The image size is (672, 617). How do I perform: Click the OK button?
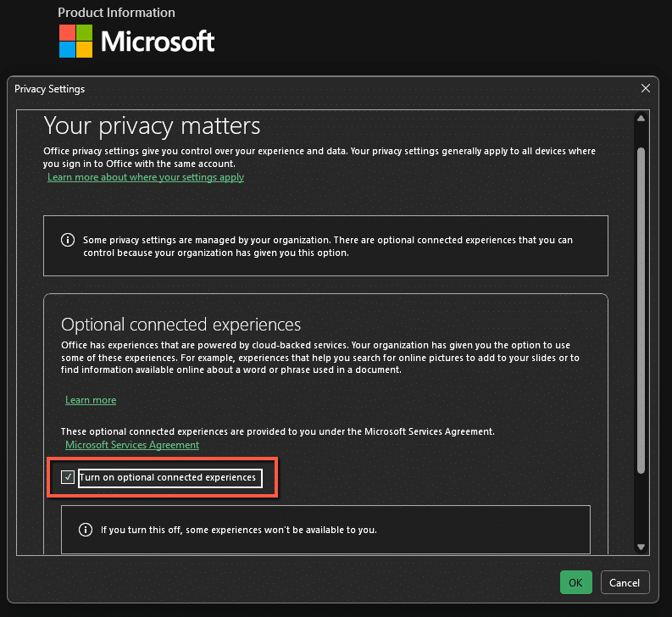coord(575,582)
